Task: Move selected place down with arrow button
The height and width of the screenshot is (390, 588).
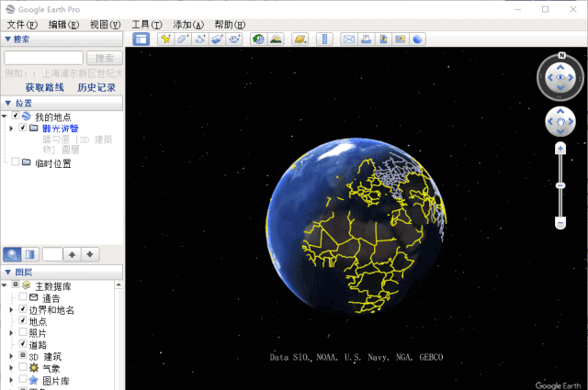Action: pyautogui.click(x=90, y=255)
